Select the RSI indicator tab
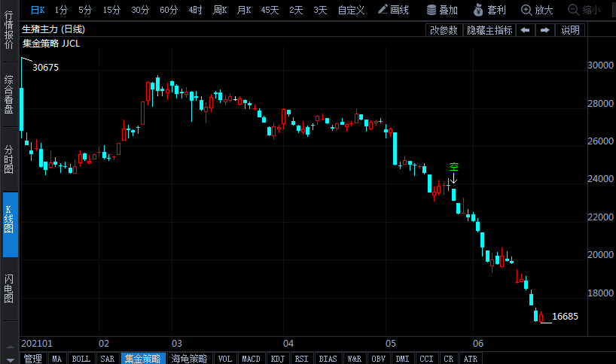Viewport: 616px width, 364px height. [x=302, y=359]
